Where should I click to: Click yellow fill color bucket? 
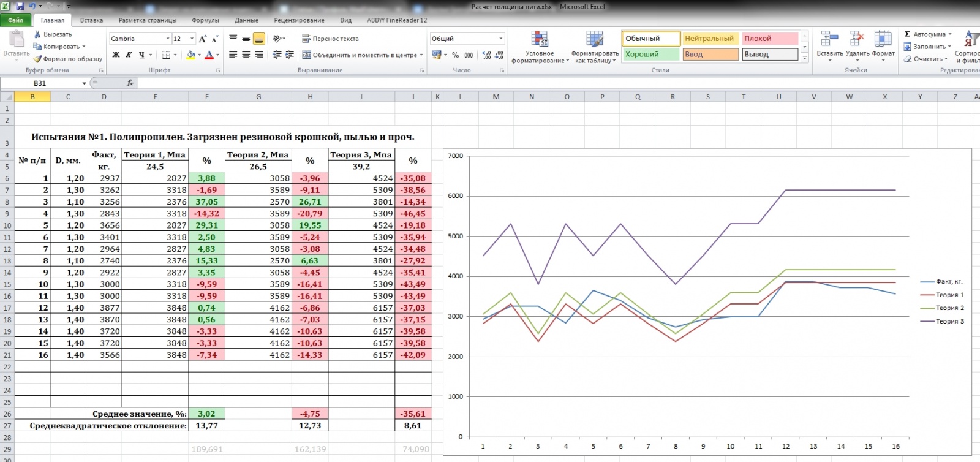click(190, 55)
